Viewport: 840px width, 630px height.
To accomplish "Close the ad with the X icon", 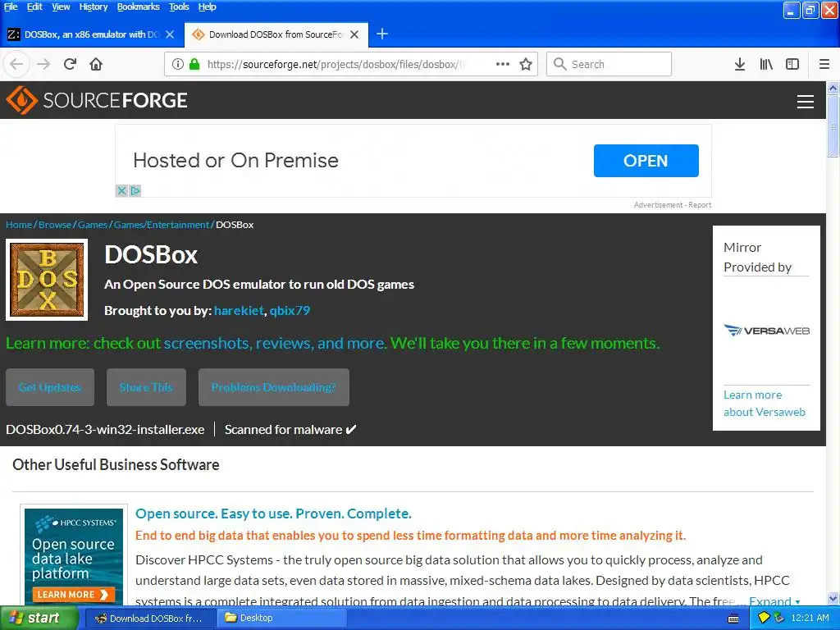I will pos(121,190).
